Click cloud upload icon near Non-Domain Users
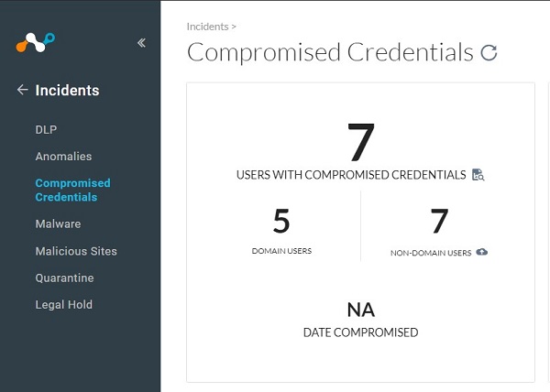 (482, 252)
